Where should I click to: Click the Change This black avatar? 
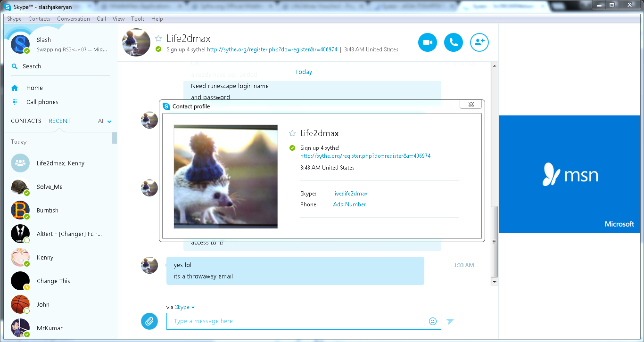point(20,281)
